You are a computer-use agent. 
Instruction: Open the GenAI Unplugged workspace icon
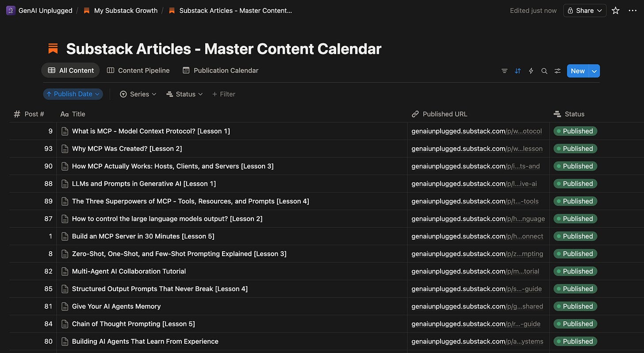click(10, 10)
